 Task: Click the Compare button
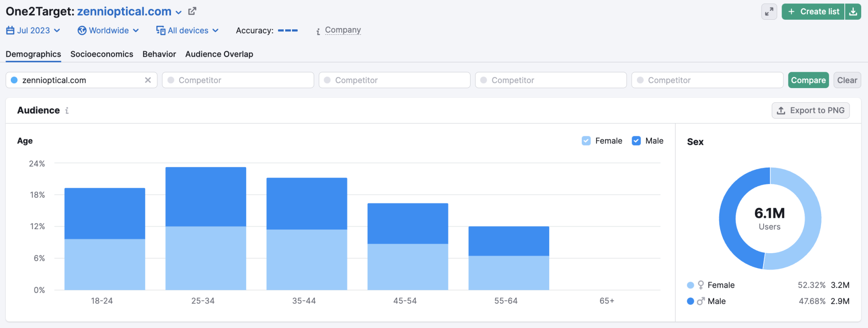(x=808, y=80)
